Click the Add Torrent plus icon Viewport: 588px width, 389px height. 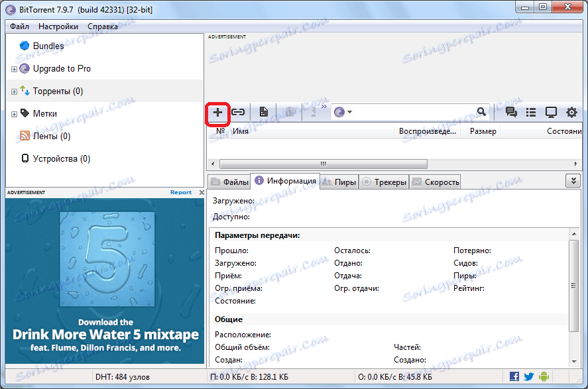coord(217,113)
